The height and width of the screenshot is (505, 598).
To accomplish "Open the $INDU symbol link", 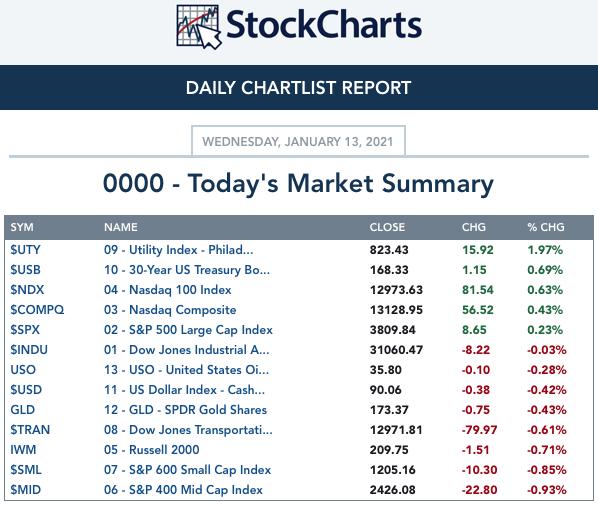I will 29,350.
